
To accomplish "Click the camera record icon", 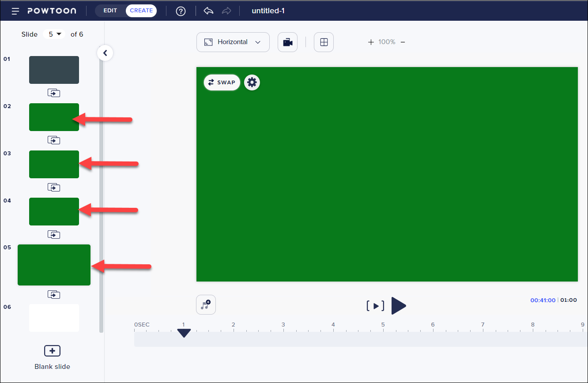I will pyautogui.click(x=287, y=42).
